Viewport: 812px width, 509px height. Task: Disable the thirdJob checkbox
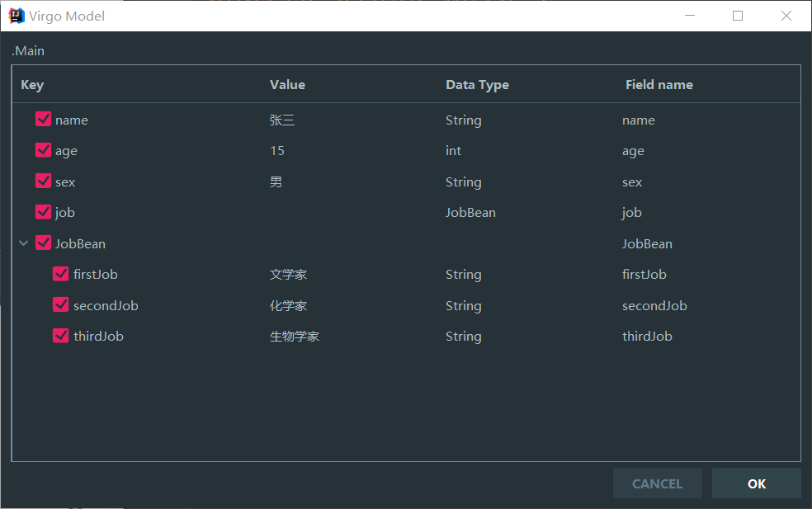pos(60,335)
